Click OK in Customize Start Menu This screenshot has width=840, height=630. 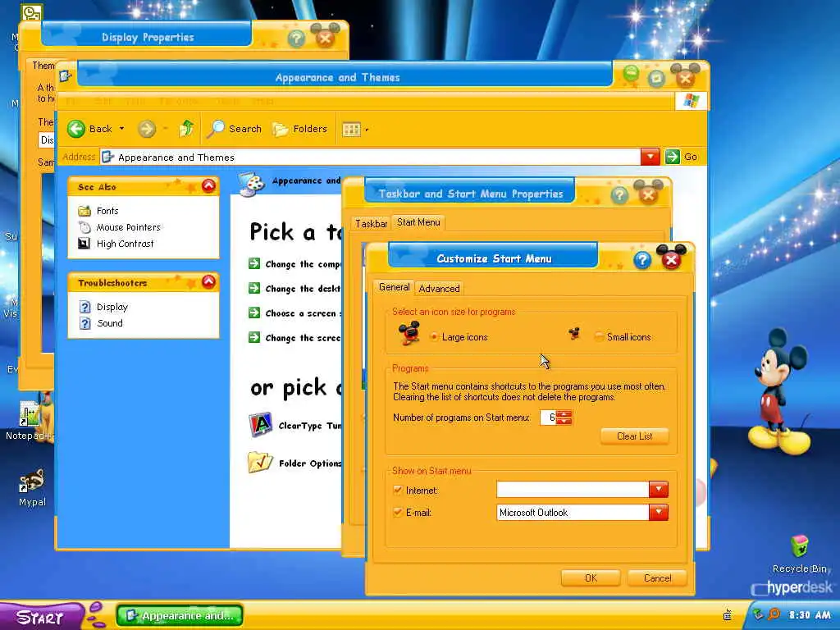[x=591, y=578]
